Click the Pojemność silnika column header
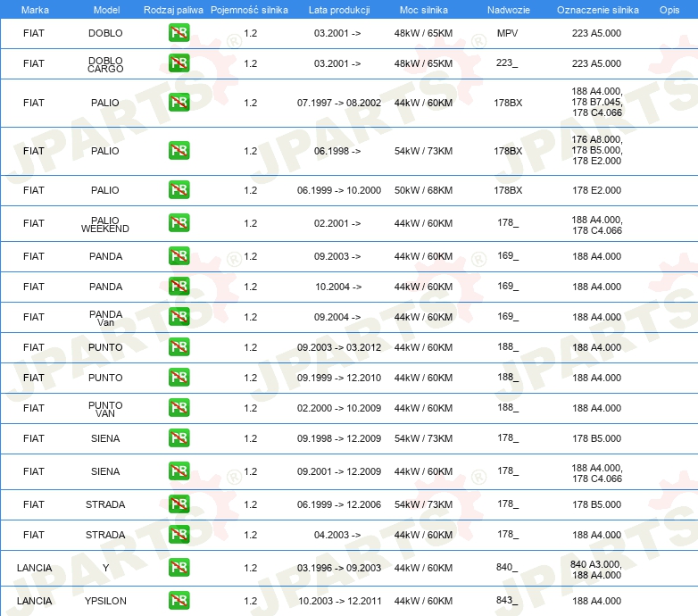The height and width of the screenshot is (616, 698). point(249,10)
